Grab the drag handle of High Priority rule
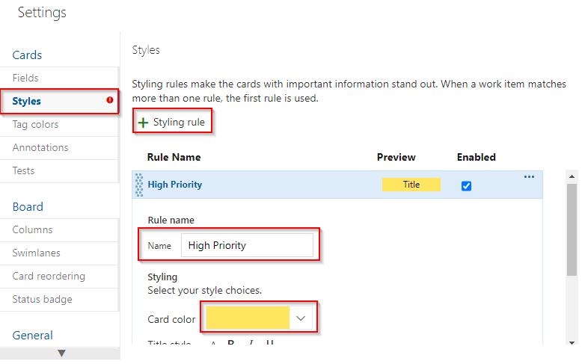 pyautogui.click(x=139, y=185)
